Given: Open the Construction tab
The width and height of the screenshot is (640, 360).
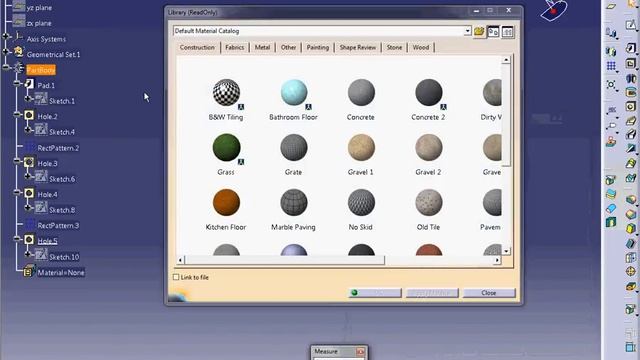Looking at the screenshot, I should (197, 47).
